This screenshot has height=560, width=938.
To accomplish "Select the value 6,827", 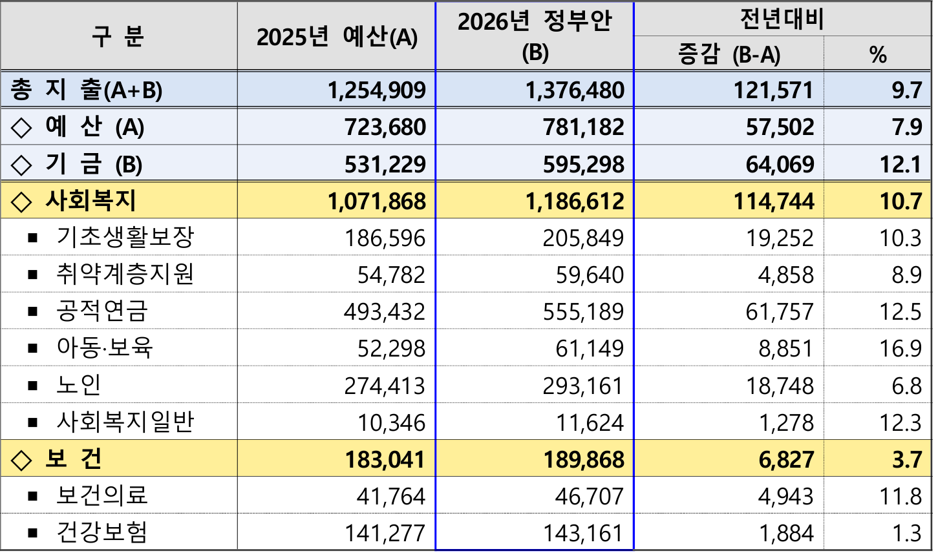I will [x=786, y=460].
